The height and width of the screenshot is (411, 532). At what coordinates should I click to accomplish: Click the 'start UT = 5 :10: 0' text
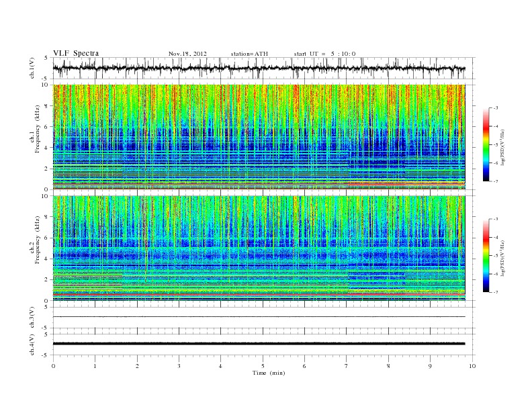(324, 54)
